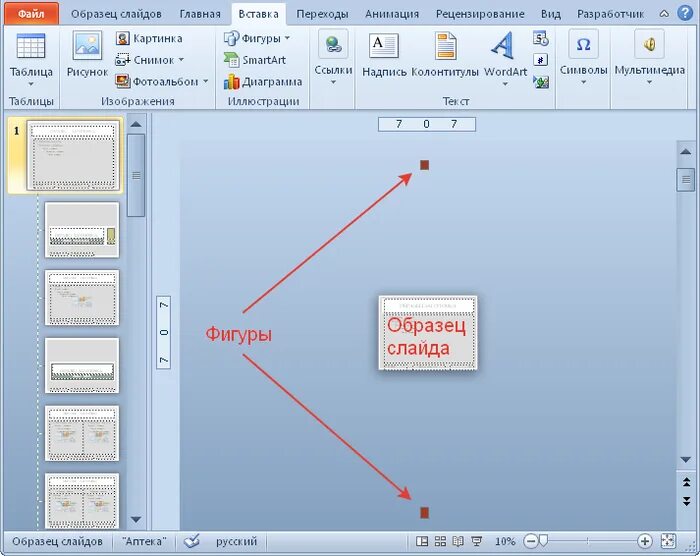Open Колонтитулы header and footer
Screen dimensions: 700x556
(445, 54)
